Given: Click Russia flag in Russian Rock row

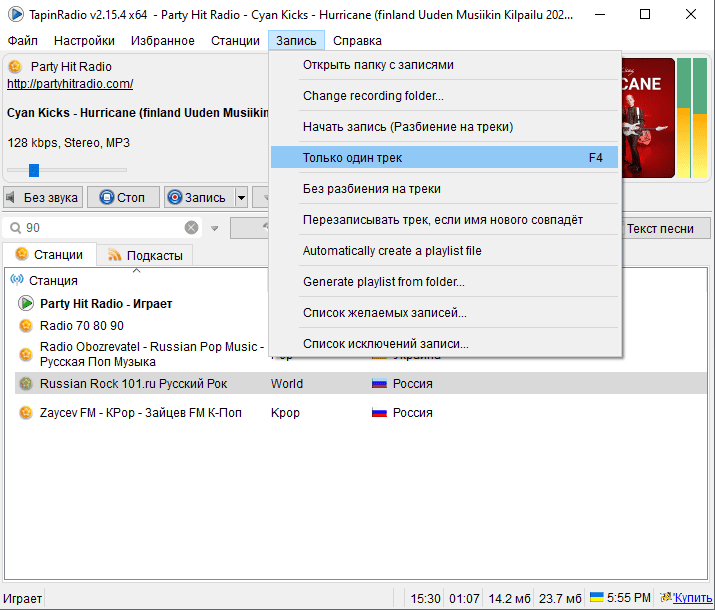Looking at the screenshot, I should point(379,384).
